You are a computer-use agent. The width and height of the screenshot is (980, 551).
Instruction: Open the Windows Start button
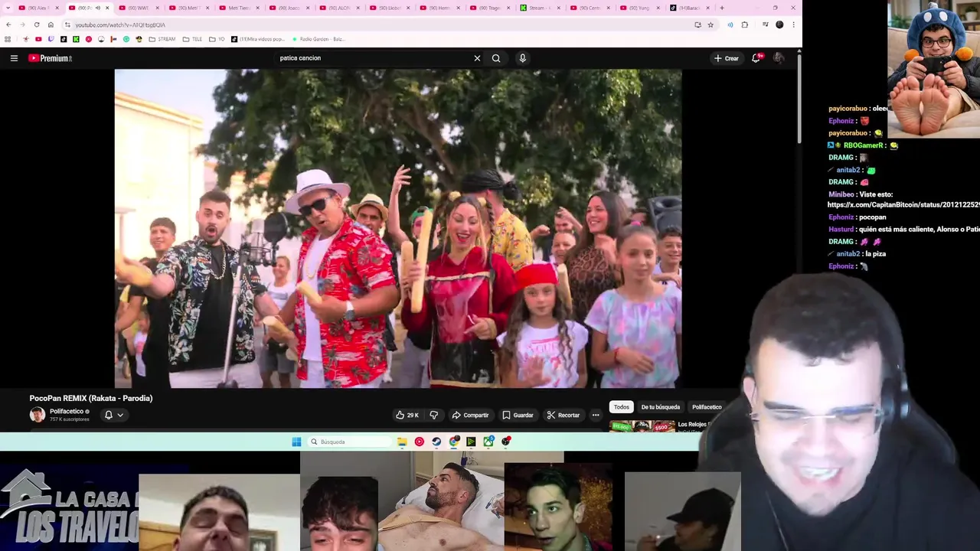296,442
